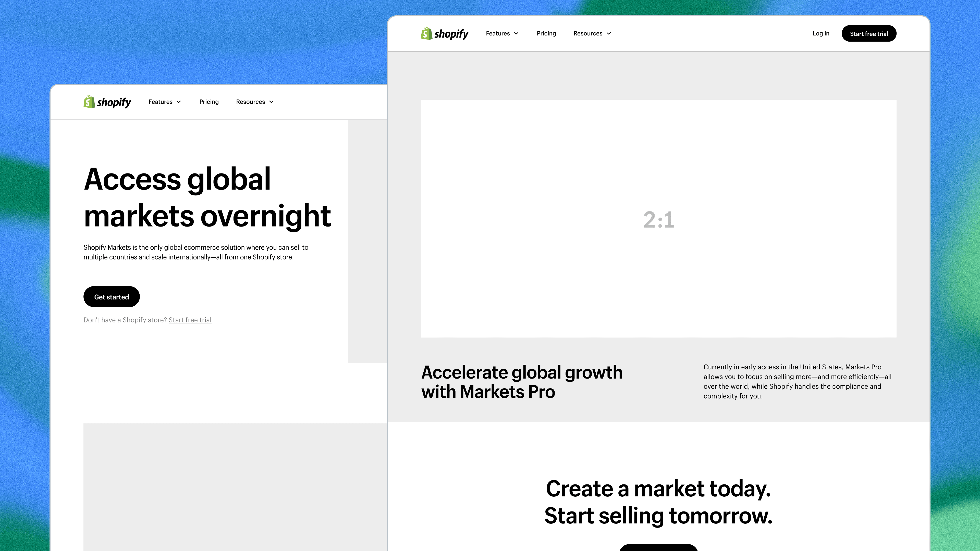Click the Log in link

coord(821,33)
